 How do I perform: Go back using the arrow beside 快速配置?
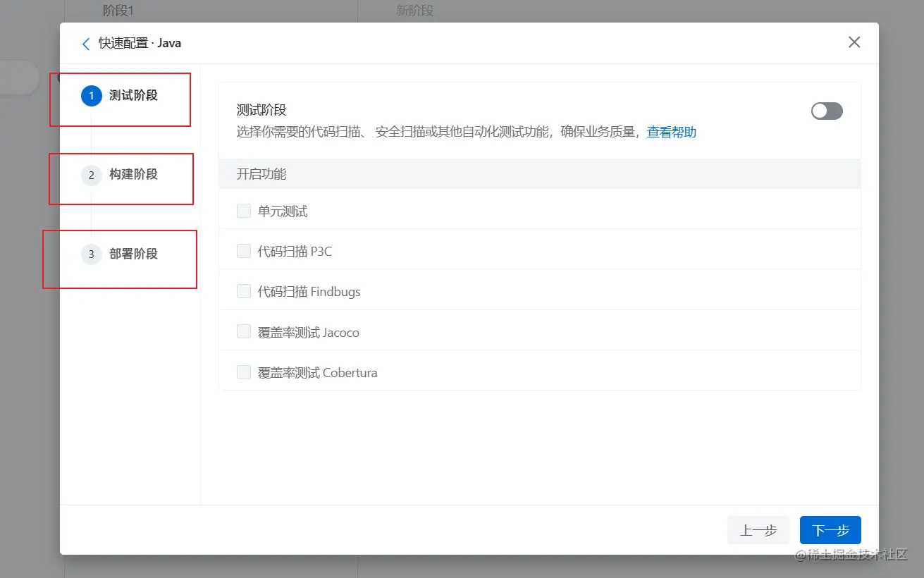[x=86, y=44]
